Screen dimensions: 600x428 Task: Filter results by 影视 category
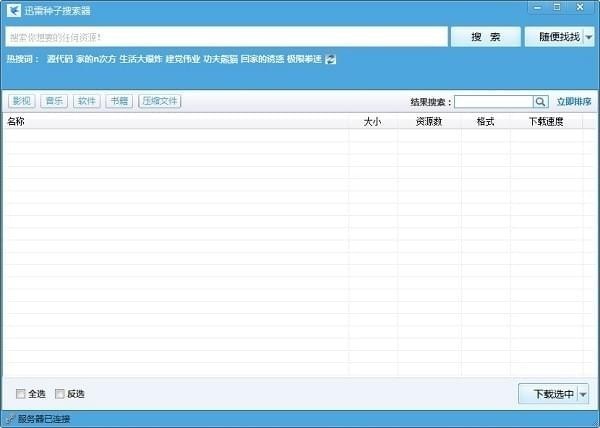[22, 101]
